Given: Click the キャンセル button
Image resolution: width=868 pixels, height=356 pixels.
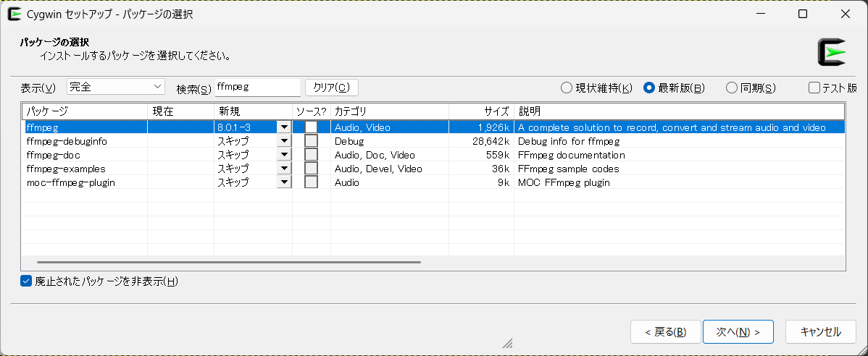Looking at the screenshot, I should pos(820,331).
